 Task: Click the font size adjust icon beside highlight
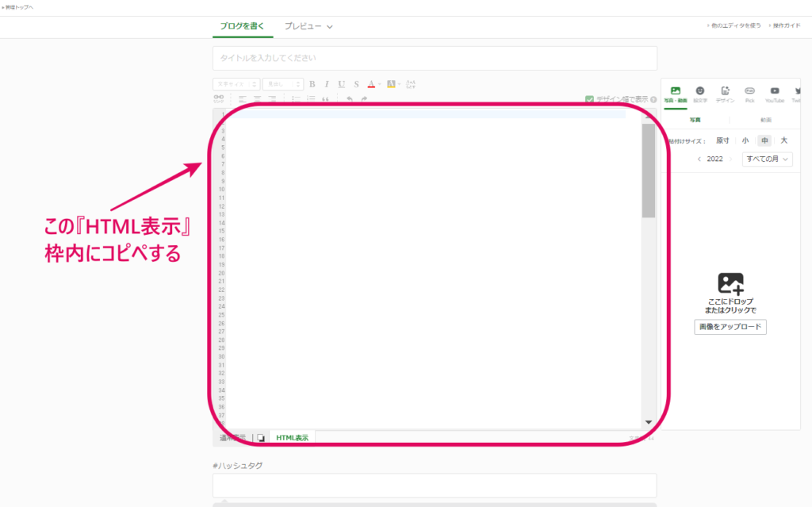click(x=411, y=84)
